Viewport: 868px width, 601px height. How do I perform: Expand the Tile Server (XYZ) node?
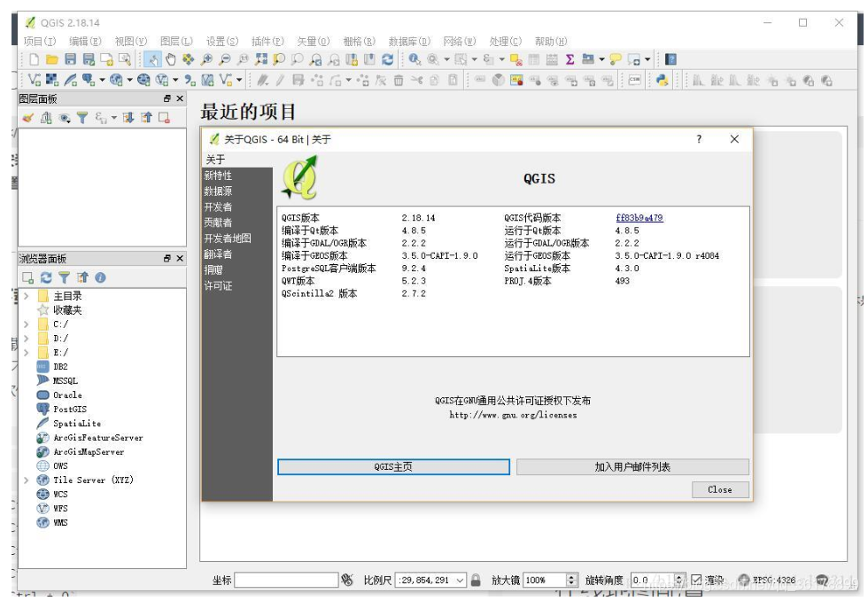(26, 480)
